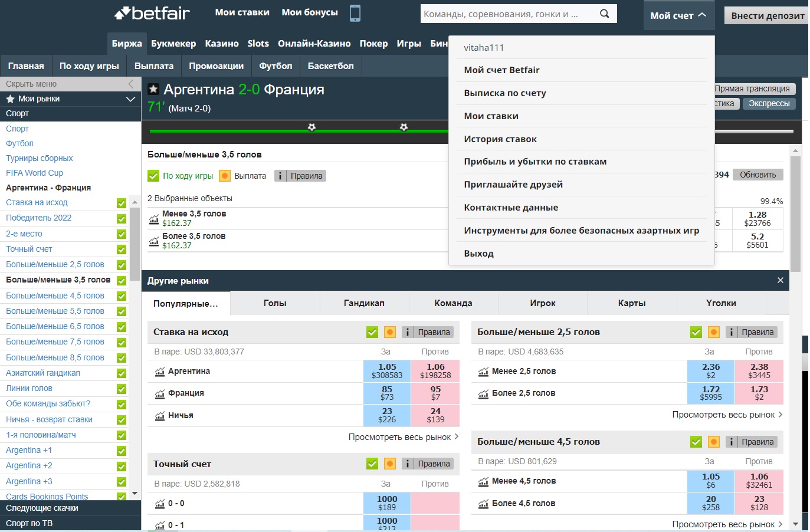Open chart icon for Менее 3,5 голов
Image resolution: width=810 pixels, height=532 pixels.
coord(154,219)
